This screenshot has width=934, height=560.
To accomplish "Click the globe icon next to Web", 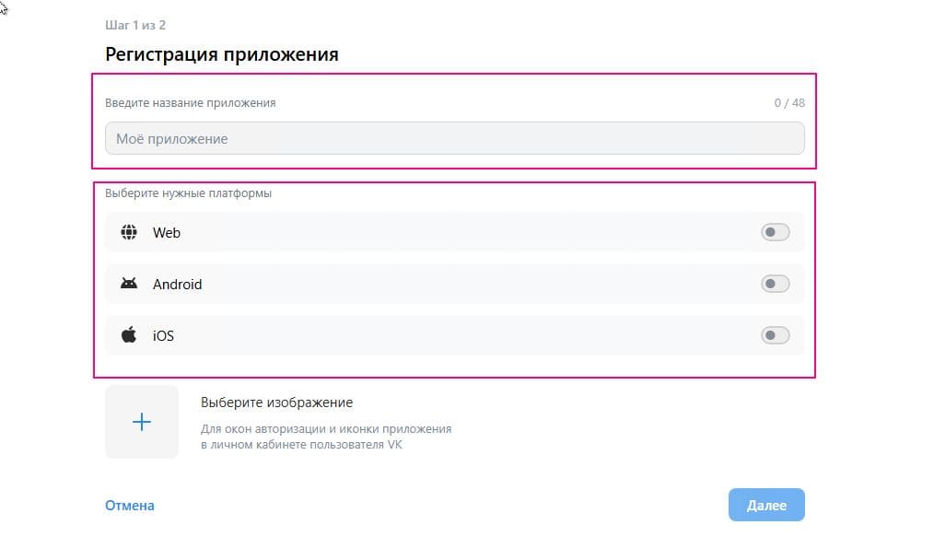I will click(129, 233).
